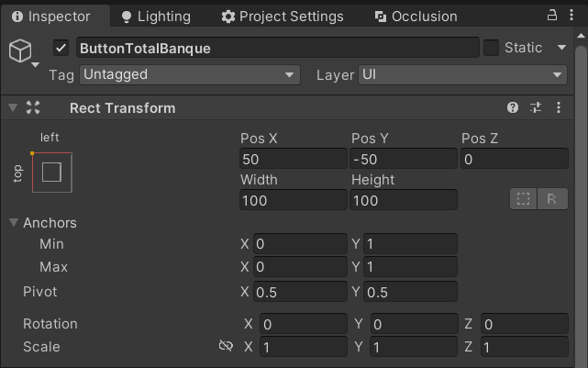Toggle Blueprint mode button
The width and height of the screenshot is (588, 368).
(524, 198)
